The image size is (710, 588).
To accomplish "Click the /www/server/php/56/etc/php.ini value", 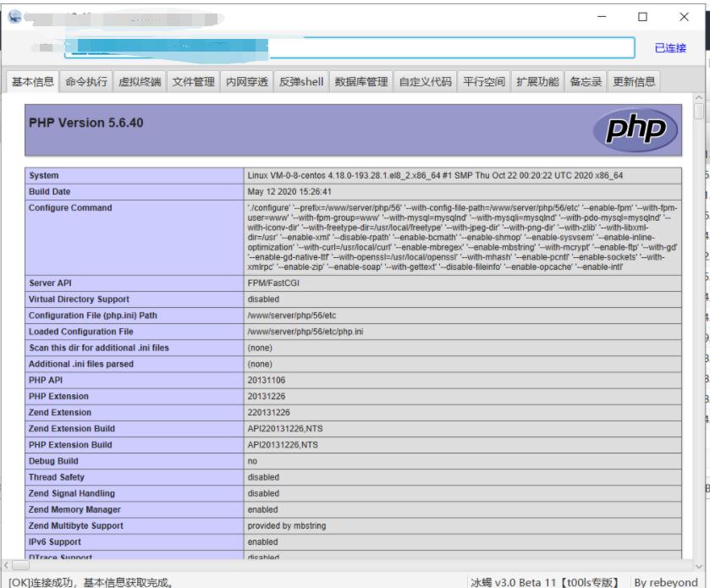I will 305,332.
